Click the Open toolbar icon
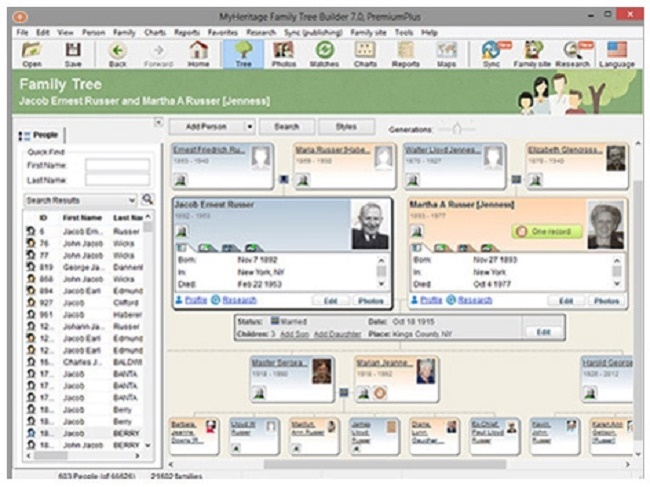650x487 pixels. [32, 54]
